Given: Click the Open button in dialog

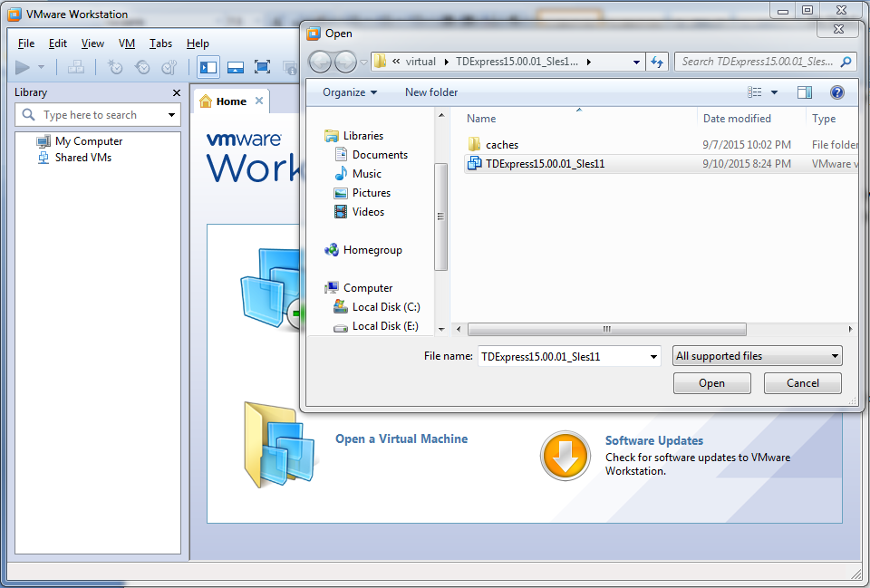Looking at the screenshot, I should click(712, 383).
